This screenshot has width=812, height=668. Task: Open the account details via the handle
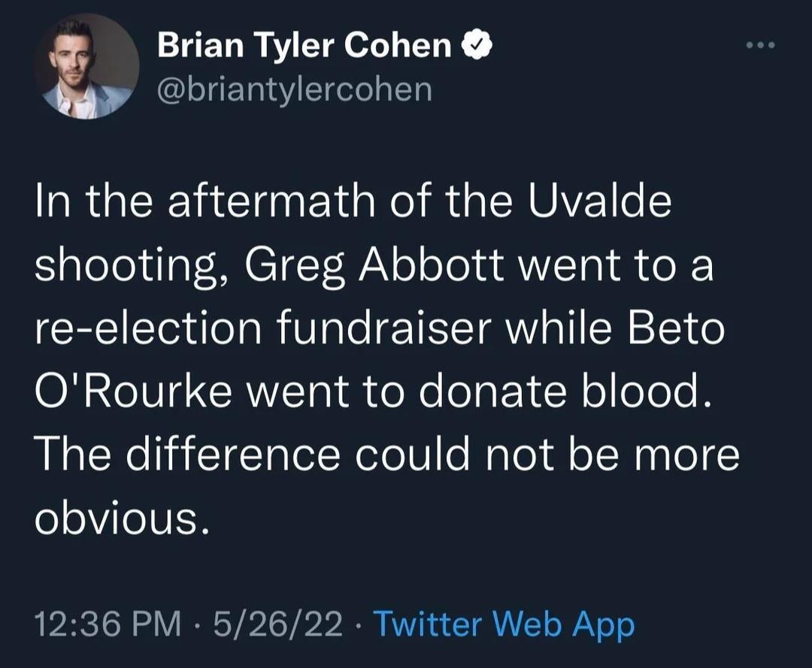tap(294, 89)
